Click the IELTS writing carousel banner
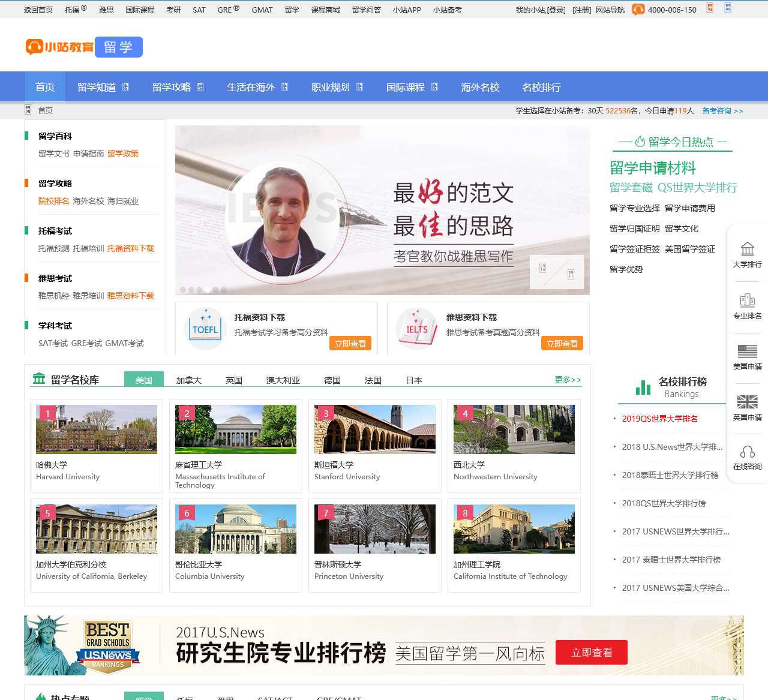This screenshot has height=700, width=768. click(382, 210)
